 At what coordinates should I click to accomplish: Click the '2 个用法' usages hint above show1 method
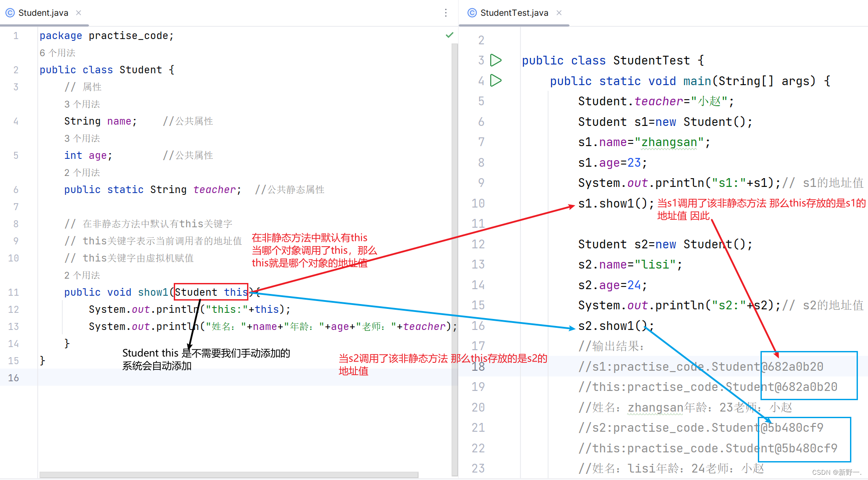[82, 275]
